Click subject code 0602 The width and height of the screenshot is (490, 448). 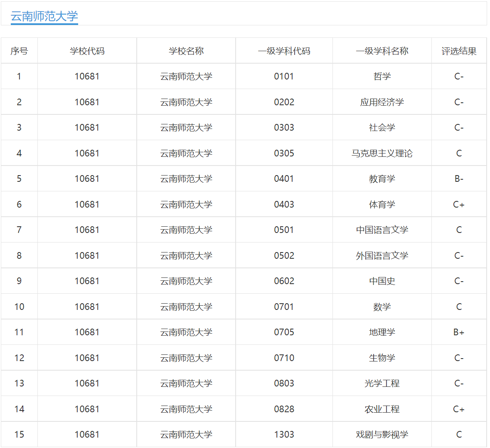point(284,281)
